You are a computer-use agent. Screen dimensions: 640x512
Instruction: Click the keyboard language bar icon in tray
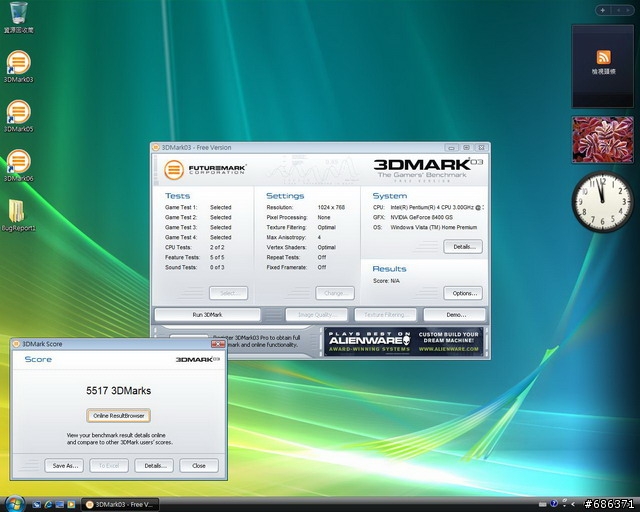[x=542, y=505]
